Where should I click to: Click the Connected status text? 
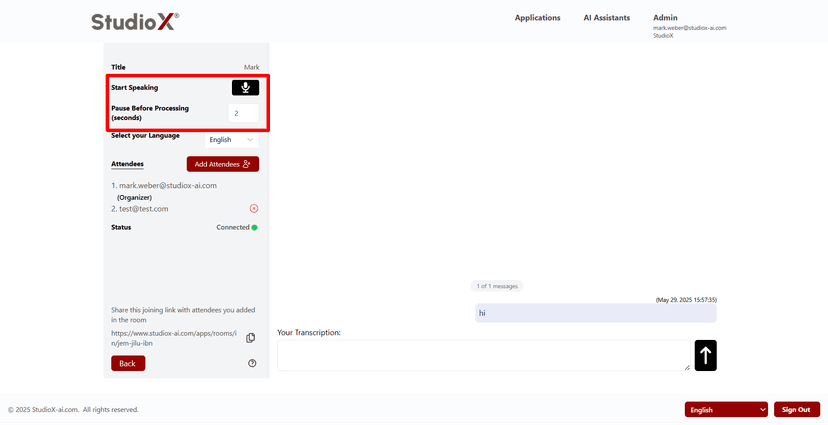pos(232,228)
